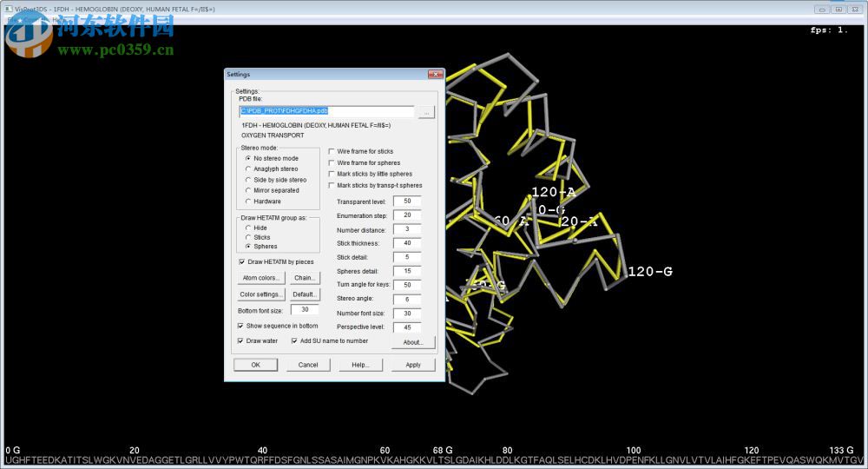Click the PDB file browse "..." button
868x469 pixels.
coord(425,111)
